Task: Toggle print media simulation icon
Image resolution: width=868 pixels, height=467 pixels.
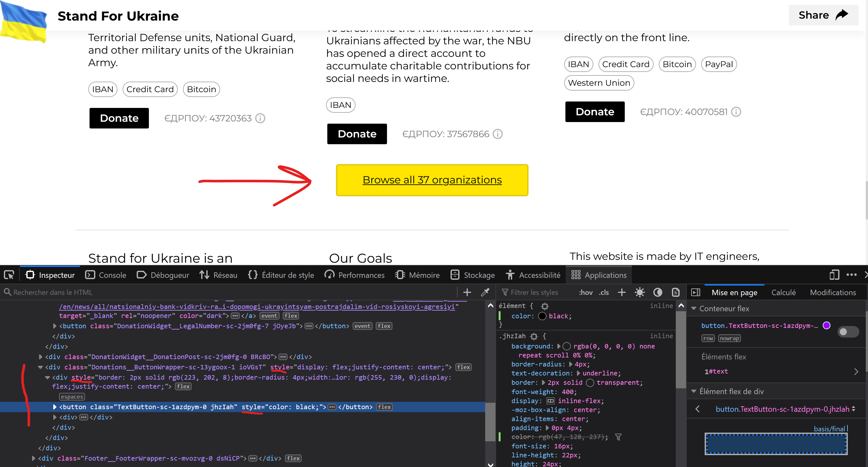Action: pyautogui.click(x=675, y=292)
